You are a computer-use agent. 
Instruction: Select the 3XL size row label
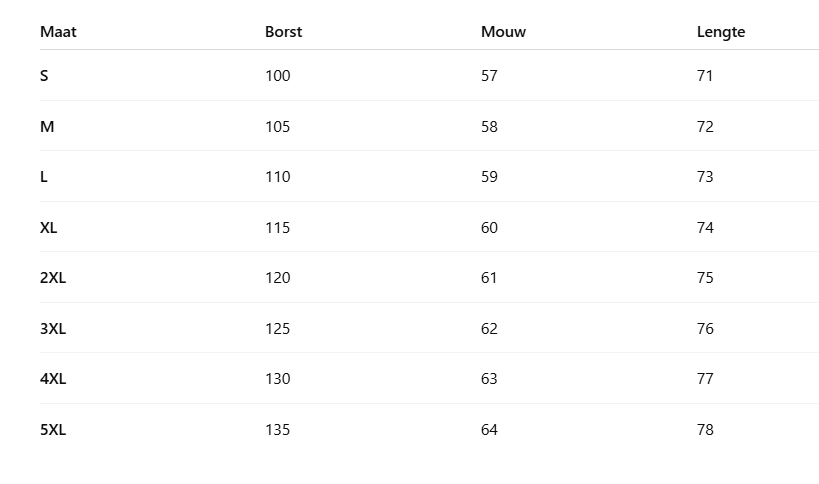click(53, 329)
